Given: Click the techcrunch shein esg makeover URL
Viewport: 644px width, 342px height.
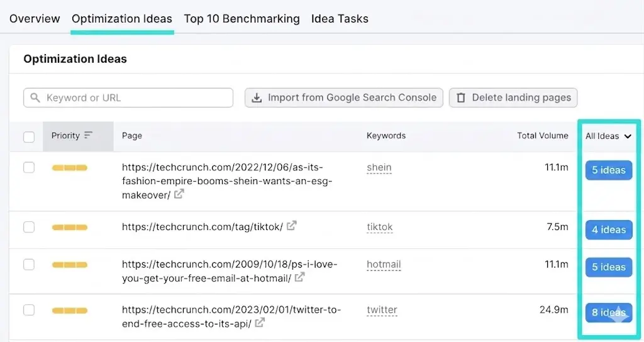Looking at the screenshot, I should tap(226, 181).
